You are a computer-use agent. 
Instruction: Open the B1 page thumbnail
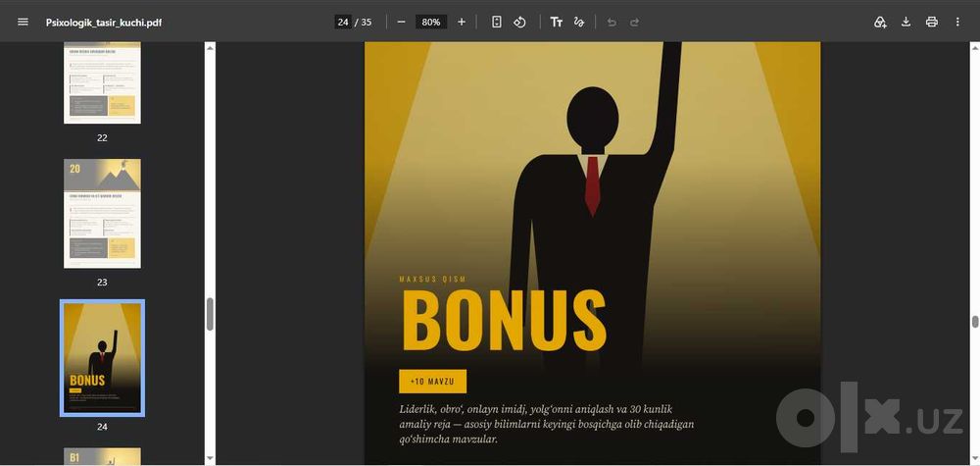click(x=103, y=456)
